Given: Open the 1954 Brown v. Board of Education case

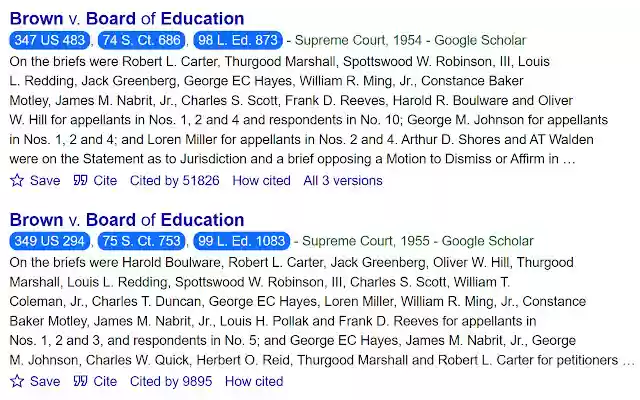Looking at the screenshot, I should (127, 19).
